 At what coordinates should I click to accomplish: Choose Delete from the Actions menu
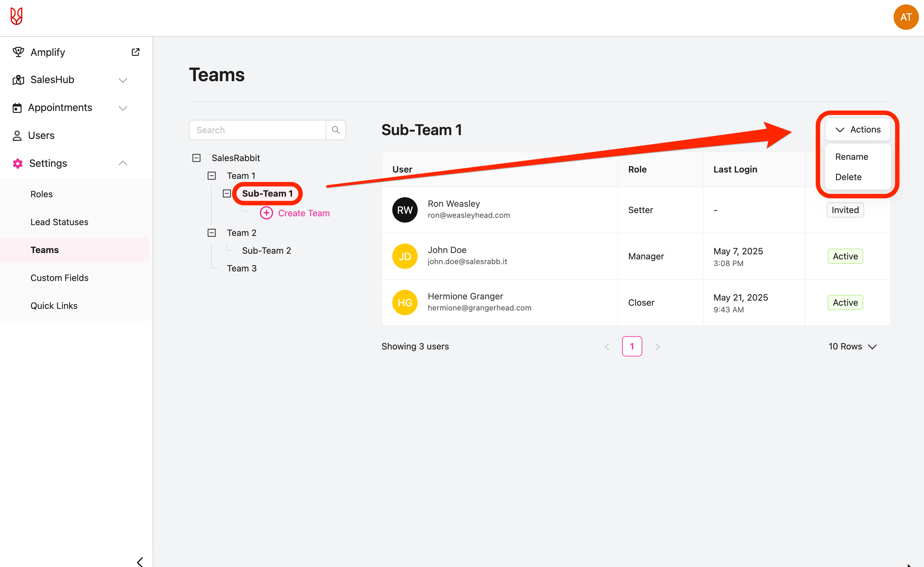pos(848,177)
